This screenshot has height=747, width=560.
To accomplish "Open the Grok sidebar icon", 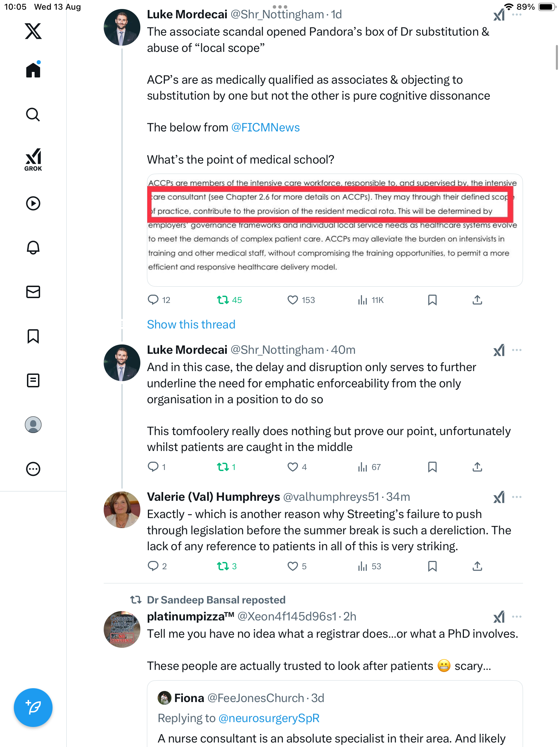I will (33, 159).
